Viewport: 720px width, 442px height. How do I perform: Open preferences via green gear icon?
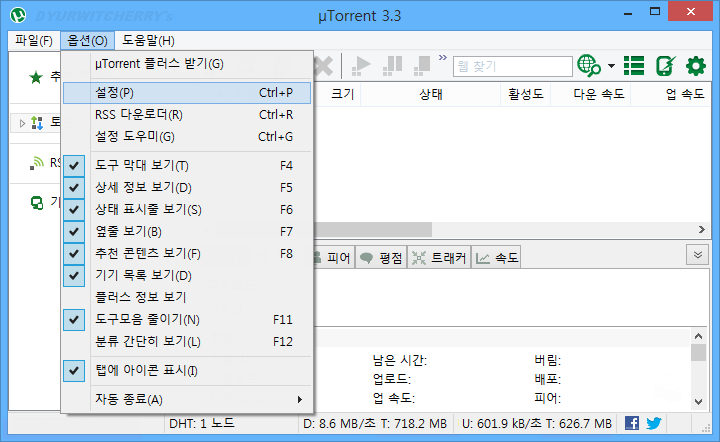696,66
